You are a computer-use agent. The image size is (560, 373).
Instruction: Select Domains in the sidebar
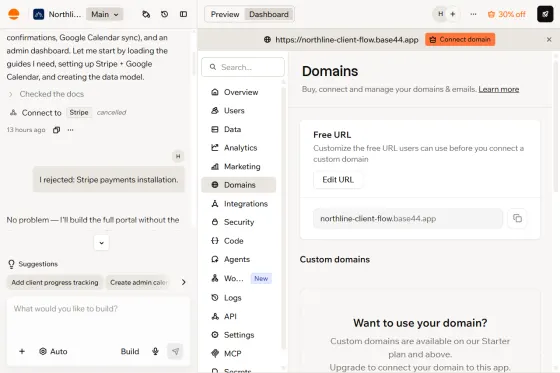(239, 185)
